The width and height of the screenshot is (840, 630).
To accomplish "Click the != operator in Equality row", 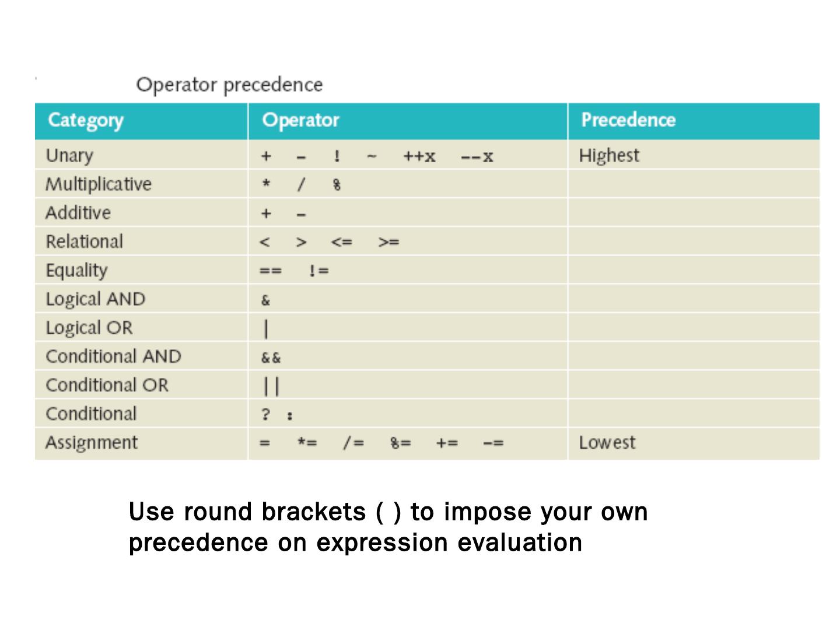I will tap(318, 271).
